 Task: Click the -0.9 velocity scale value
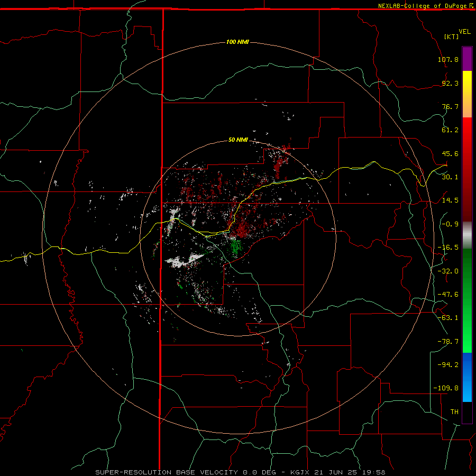tap(450, 224)
